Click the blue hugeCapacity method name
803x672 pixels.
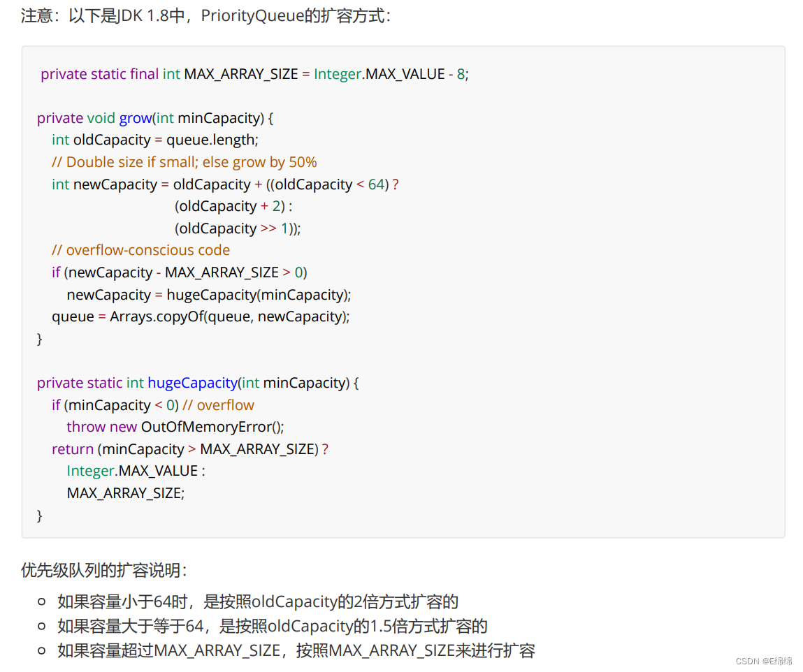[x=192, y=382]
